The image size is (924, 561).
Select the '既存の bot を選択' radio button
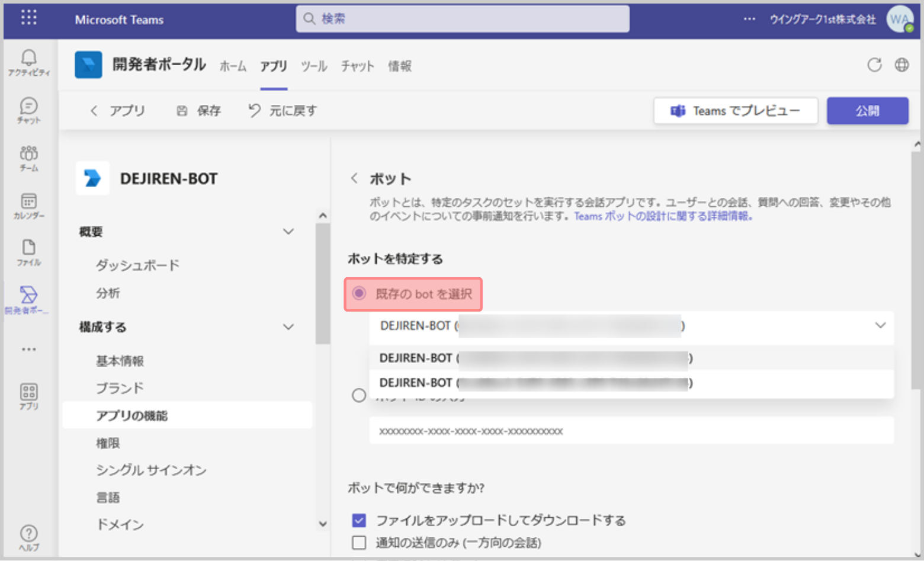click(359, 293)
